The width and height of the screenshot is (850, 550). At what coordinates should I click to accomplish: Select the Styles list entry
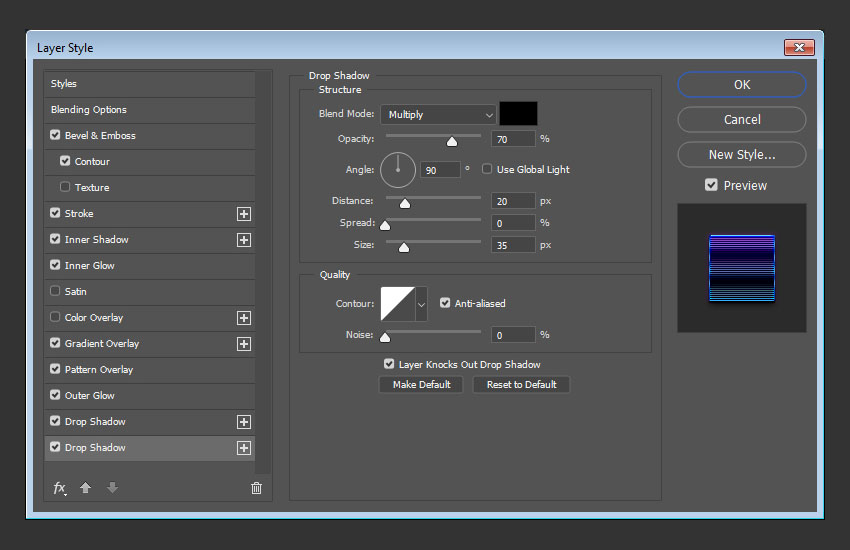coord(150,84)
